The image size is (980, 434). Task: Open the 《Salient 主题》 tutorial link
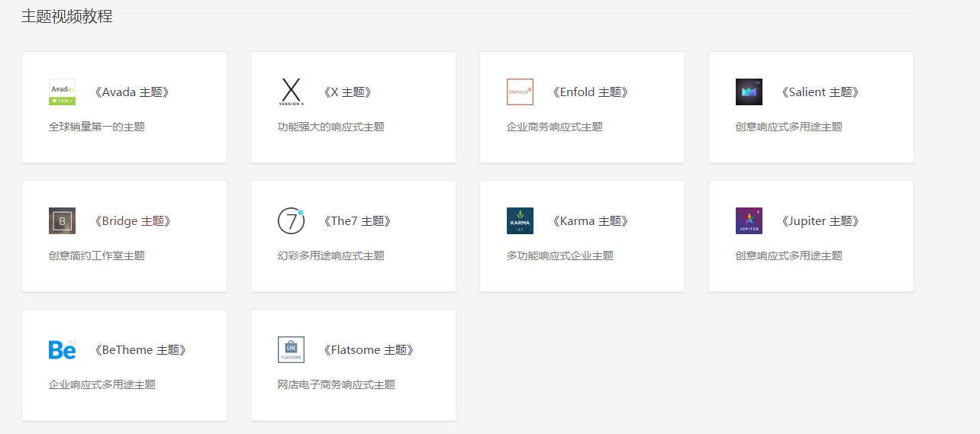click(x=820, y=92)
